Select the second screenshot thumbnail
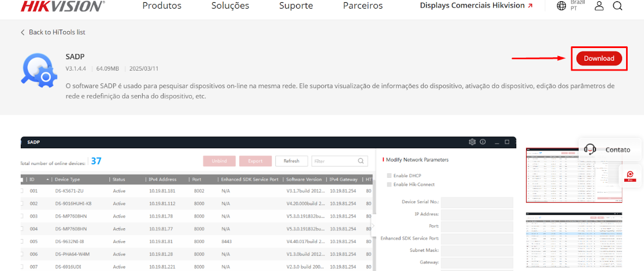This screenshot has height=271, width=644. tap(574, 241)
